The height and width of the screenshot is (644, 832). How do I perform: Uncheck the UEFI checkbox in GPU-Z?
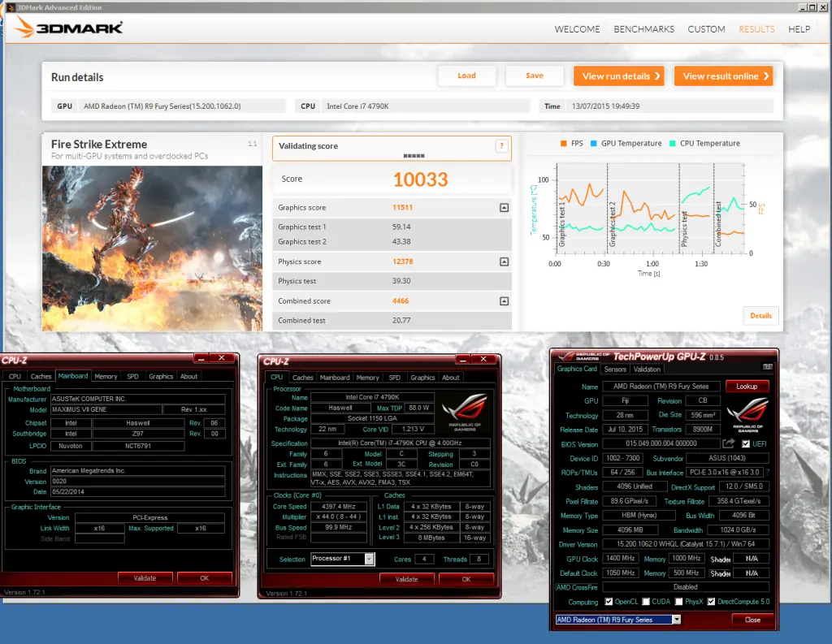point(746,444)
